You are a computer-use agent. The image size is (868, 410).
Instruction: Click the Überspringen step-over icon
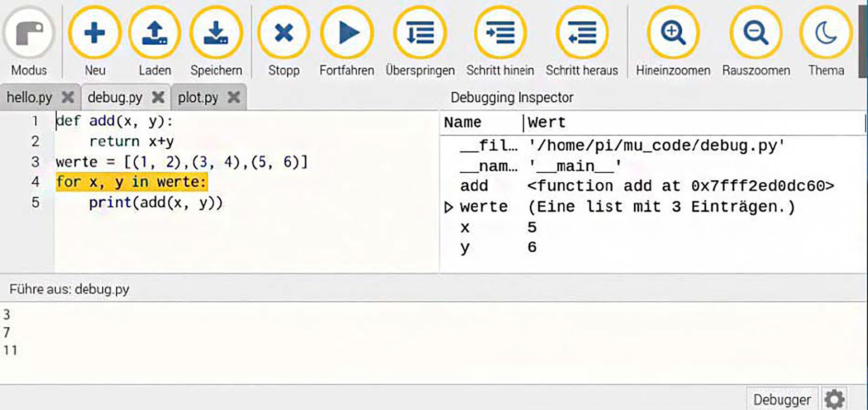(x=420, y=33)
